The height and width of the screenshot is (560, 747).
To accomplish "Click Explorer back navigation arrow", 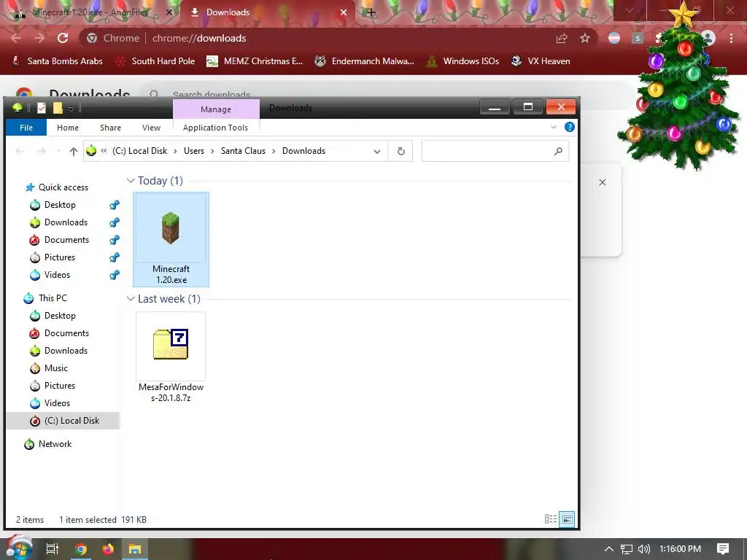I will [x=20, y=152].
